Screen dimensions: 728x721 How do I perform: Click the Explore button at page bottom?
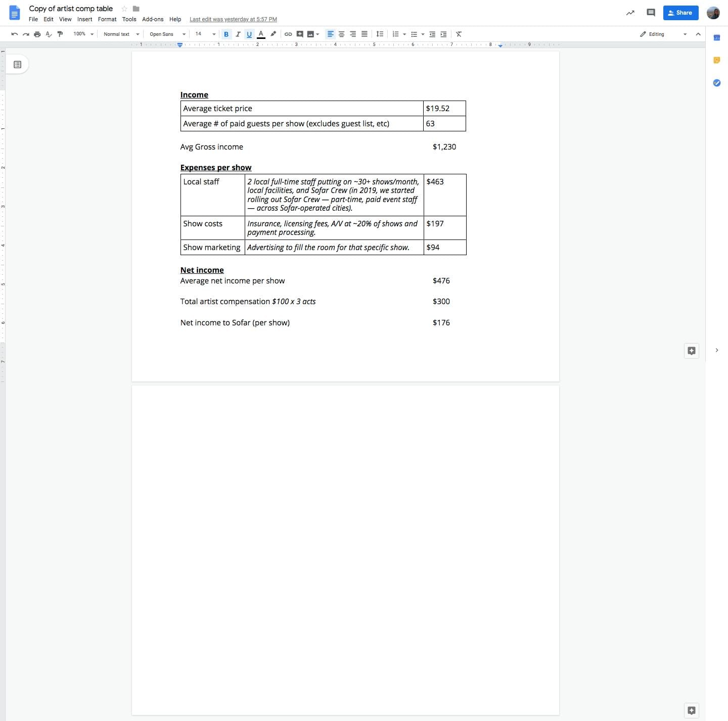692,710
